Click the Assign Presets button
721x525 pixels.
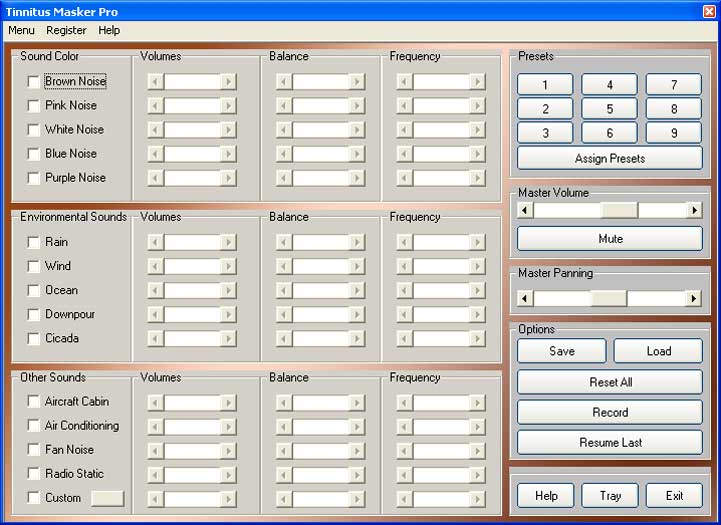[610, 159]
